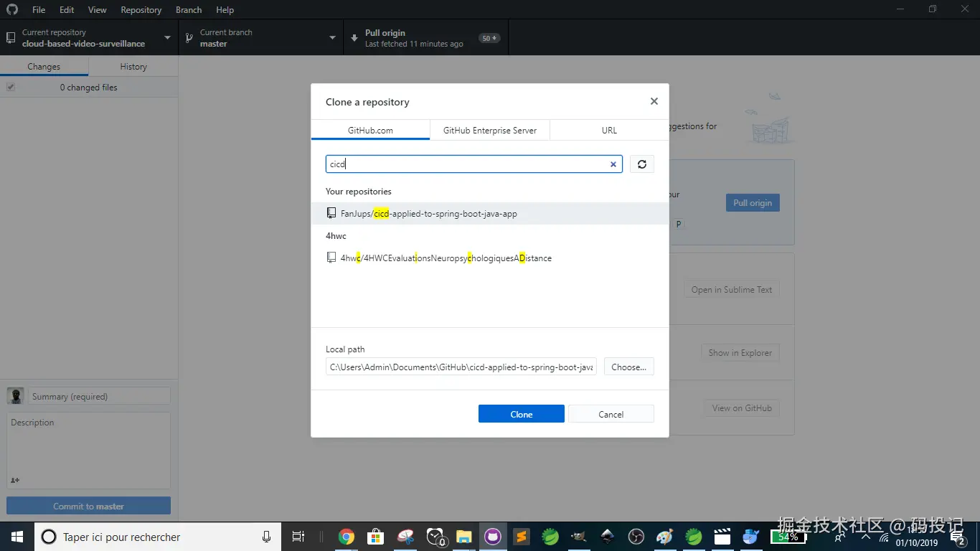Screen dimensions: 980x551
Task: Select FanJups/cicd-applied-to-spring-boot-java-app repository
Action: [x=490, y=213]
